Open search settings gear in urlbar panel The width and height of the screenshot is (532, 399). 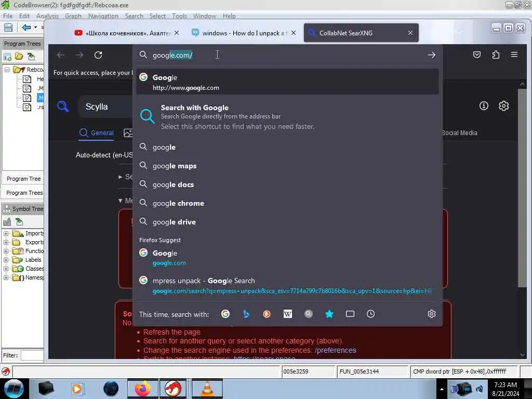431,314
